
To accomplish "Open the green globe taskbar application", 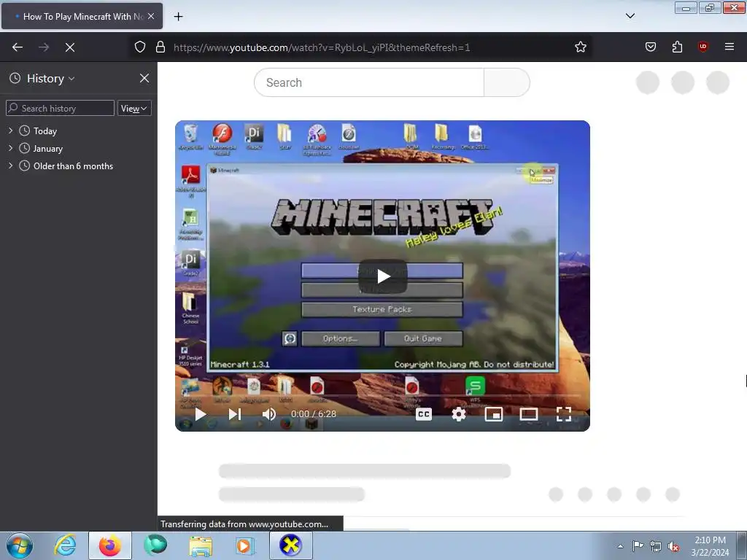I will 155,545.
